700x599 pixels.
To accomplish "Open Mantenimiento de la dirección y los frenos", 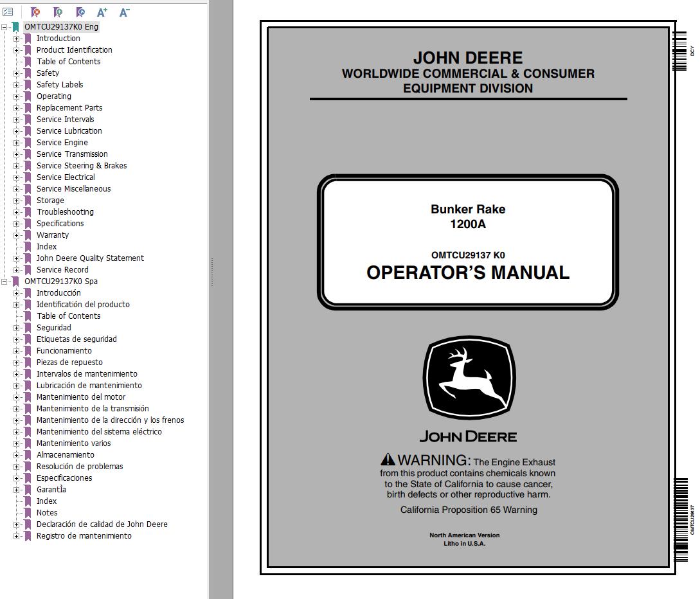I will (x=110, y=420).
